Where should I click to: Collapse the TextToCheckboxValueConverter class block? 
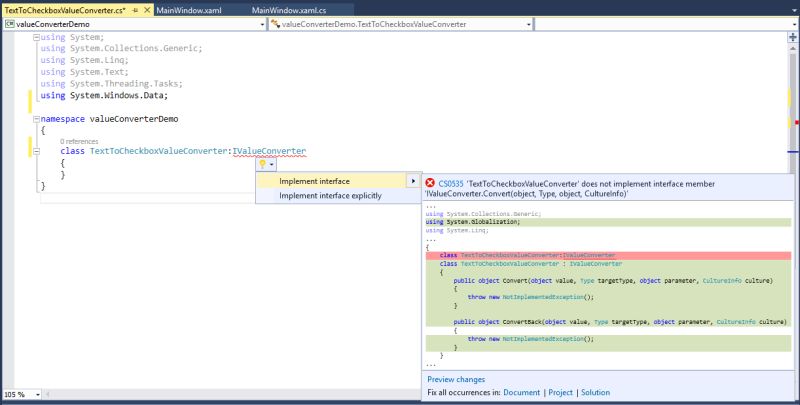point(37,152)
